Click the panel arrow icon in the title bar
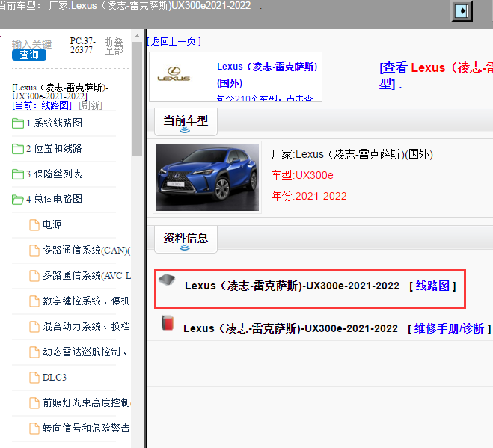 coord(462,11)
